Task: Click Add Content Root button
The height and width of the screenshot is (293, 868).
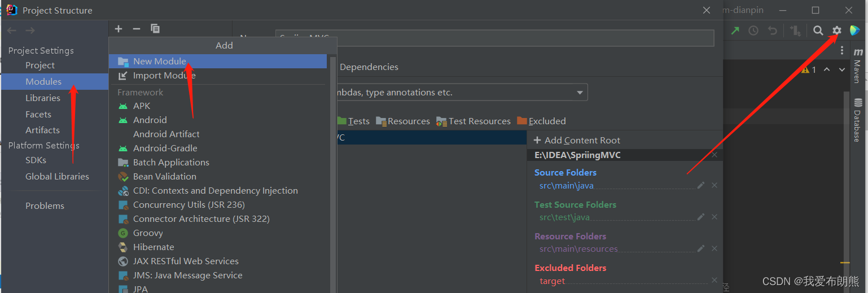Action: pyautogui.click(x=577, y=140)
